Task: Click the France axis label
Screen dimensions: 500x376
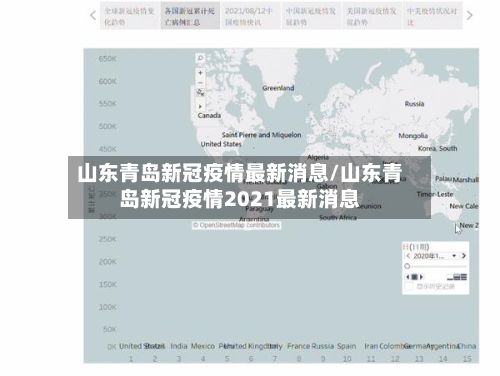Action: tap(299, 346)
